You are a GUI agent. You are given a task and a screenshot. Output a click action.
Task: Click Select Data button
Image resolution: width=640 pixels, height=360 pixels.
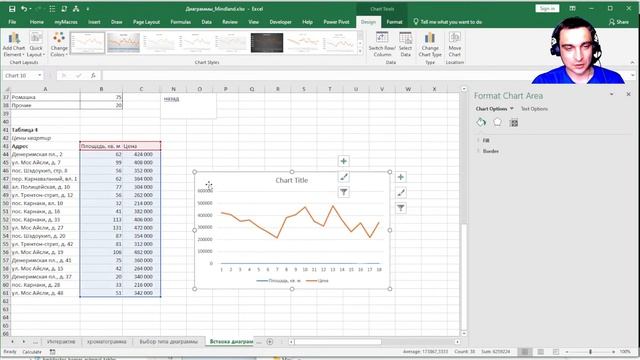405,44
